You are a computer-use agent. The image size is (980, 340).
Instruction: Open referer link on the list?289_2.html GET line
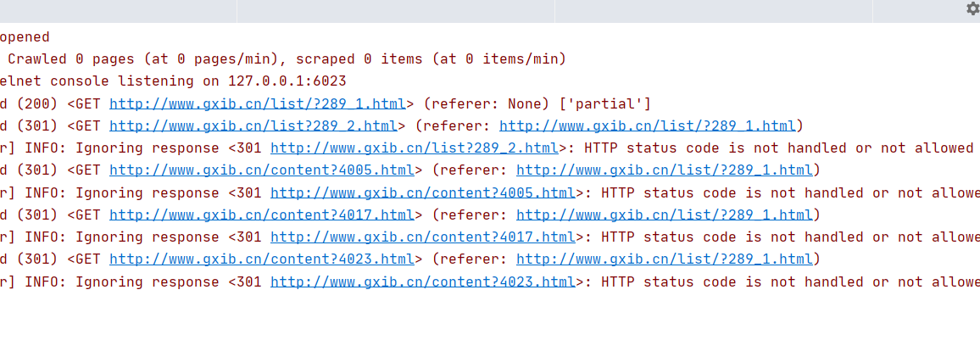pyautogui.click(x=648, y=126)
